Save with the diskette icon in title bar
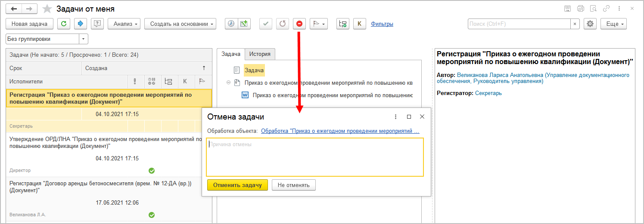 567,9
